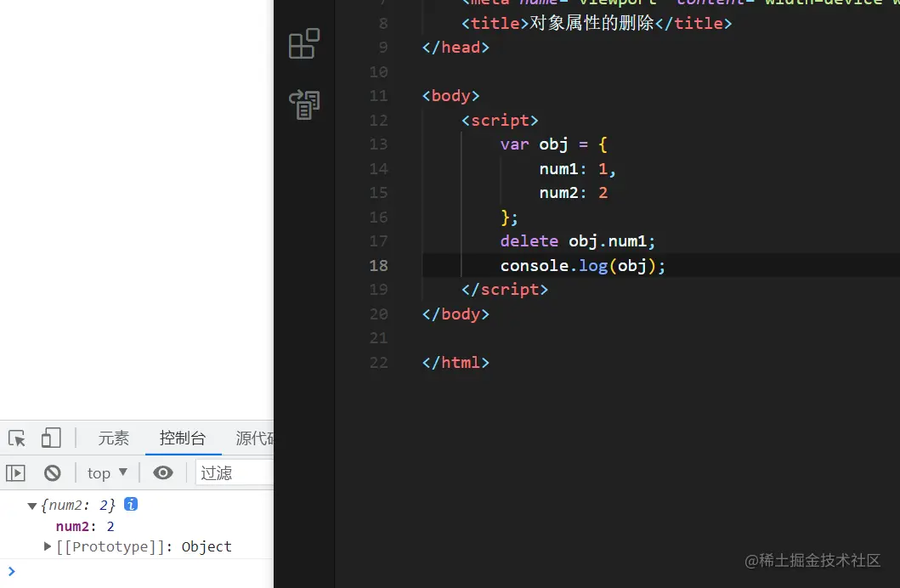The height and width of the screenshot is (588, 900).
Task: Click the num1: 1, code line
Action: pyautogui.click(x=577, y=168)
